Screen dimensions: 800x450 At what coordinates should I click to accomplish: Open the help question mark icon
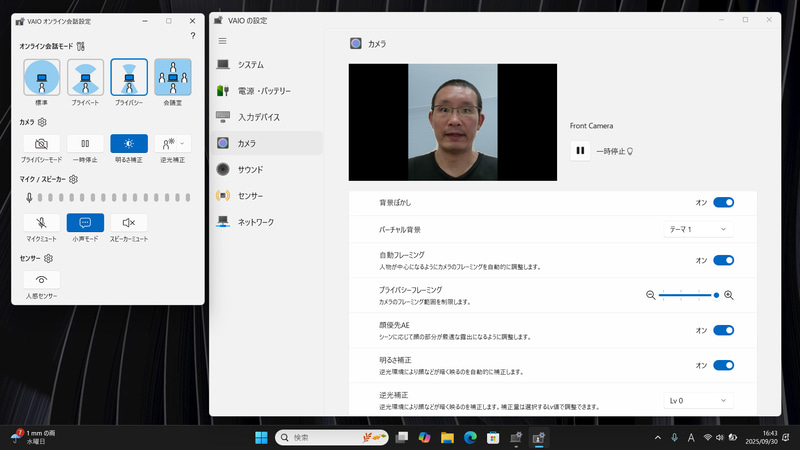pos(192,36)
